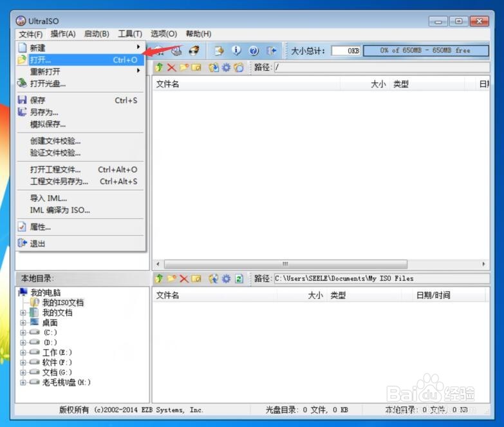The image size is (504, 427).
Task: Expand the 文档 (G:) drive node
Action: pyautogui.click(x=23, y=372)
